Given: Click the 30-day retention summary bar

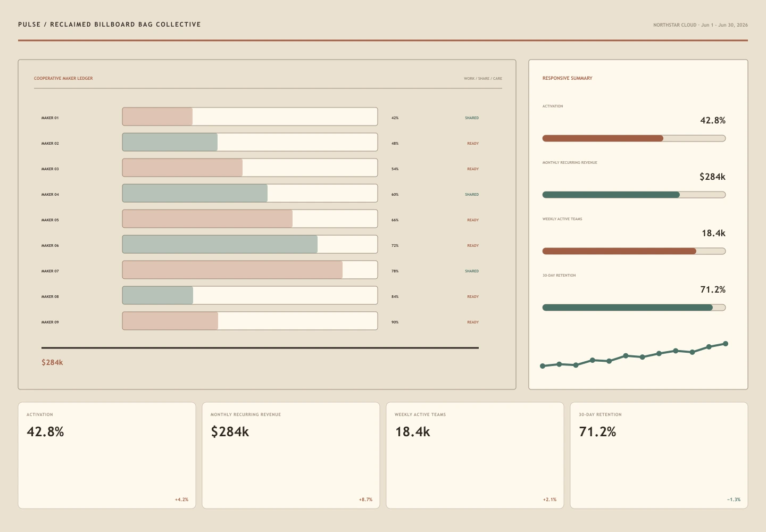Looking at the screenshot, I should (x=634, y=307).
